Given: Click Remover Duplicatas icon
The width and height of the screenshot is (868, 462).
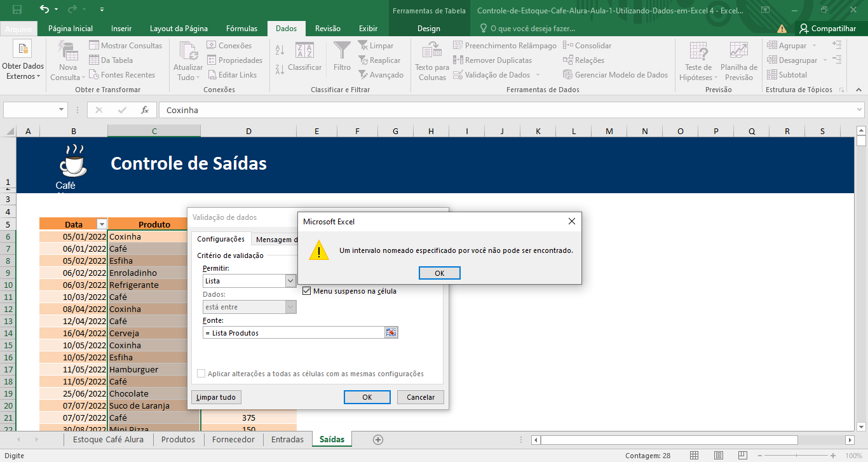Looking at the screenshot, I should (x=458, y=60).
